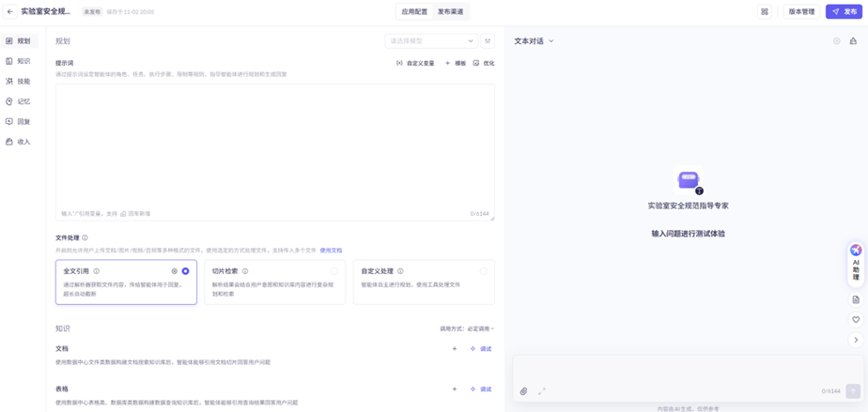Click the 模板 template button

456,63
